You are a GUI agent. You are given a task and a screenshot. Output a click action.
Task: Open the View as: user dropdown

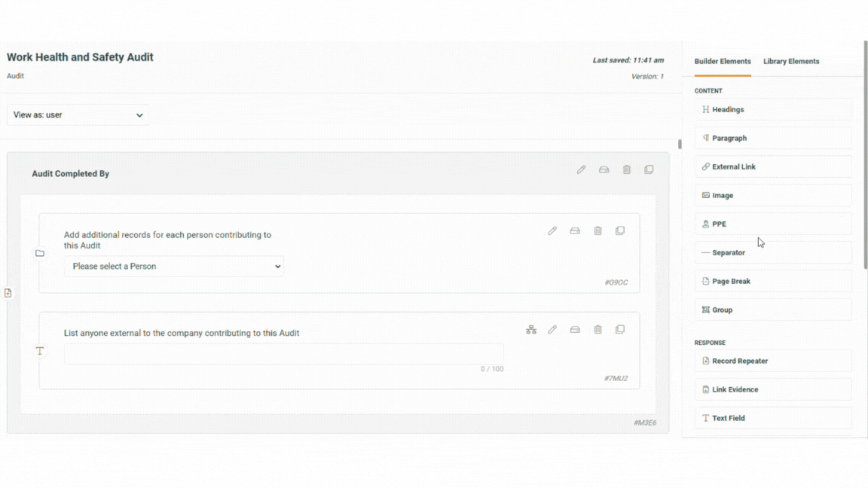point(78,115)
